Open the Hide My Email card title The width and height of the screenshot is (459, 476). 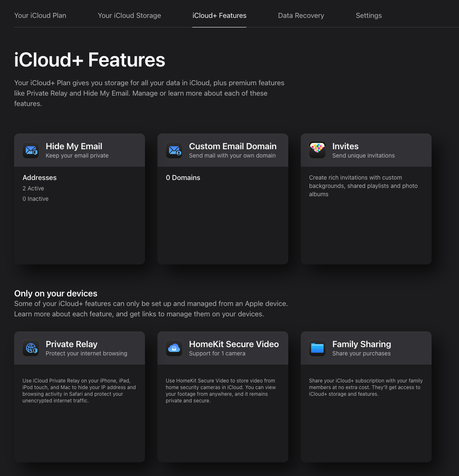tap(74, 146)
